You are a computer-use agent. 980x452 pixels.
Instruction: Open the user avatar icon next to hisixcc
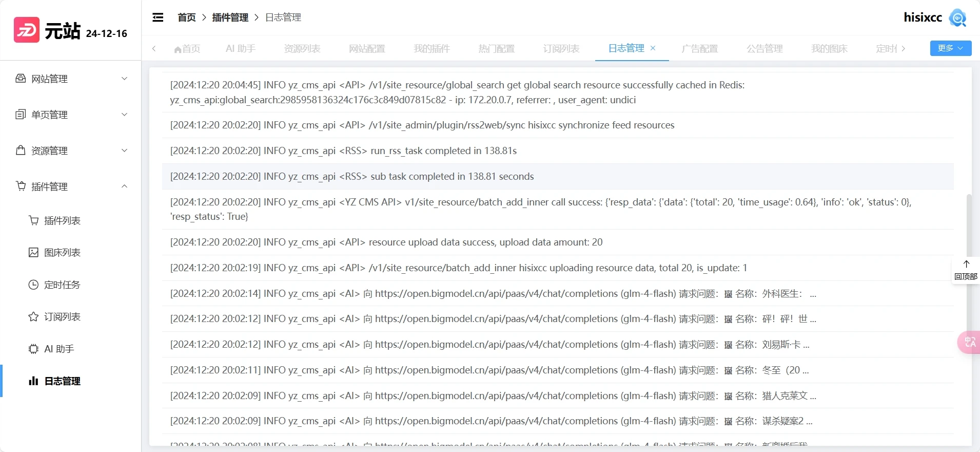pos(957,17)
